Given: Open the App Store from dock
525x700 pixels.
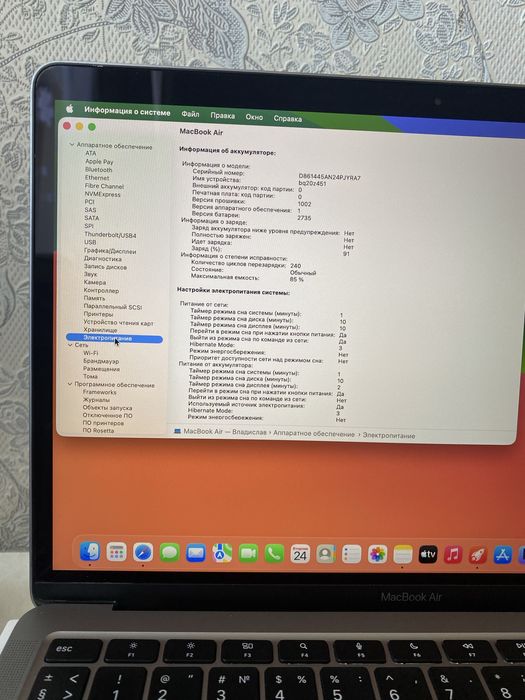Looking at the screenshot, I should point(503,555).
